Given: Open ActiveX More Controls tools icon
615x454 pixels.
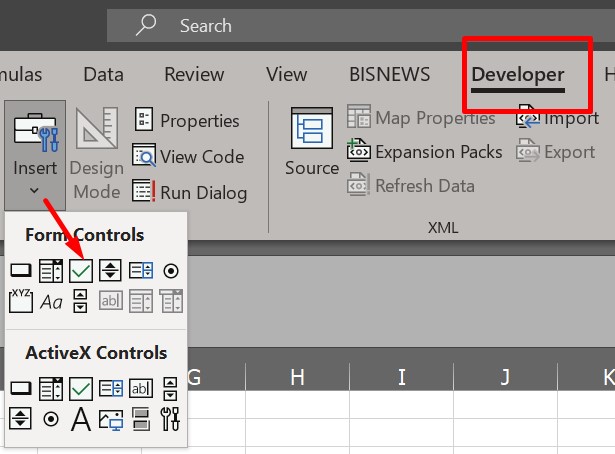Looking at the screenshot, I should coord(171,419).
